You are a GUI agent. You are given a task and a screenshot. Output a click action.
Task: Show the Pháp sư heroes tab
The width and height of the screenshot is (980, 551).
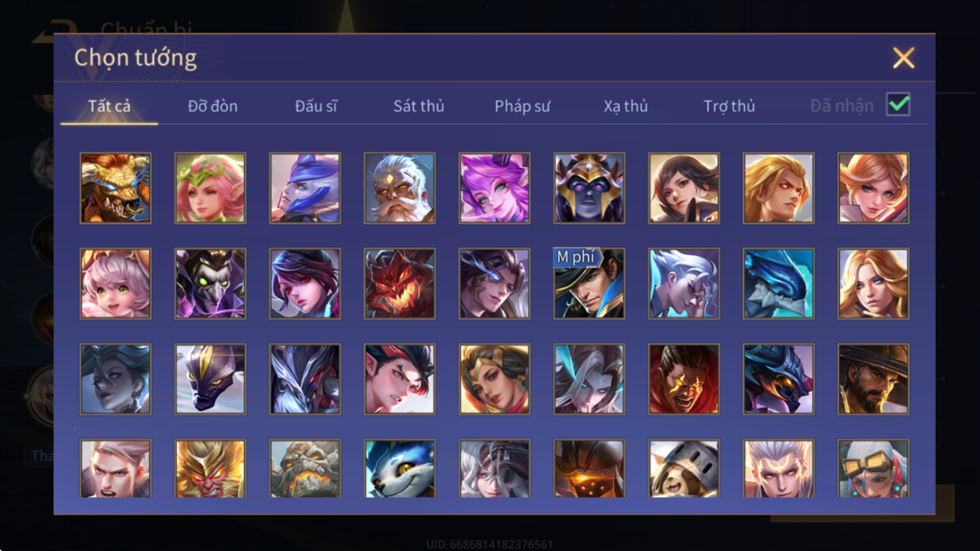(x=522, y=106)
